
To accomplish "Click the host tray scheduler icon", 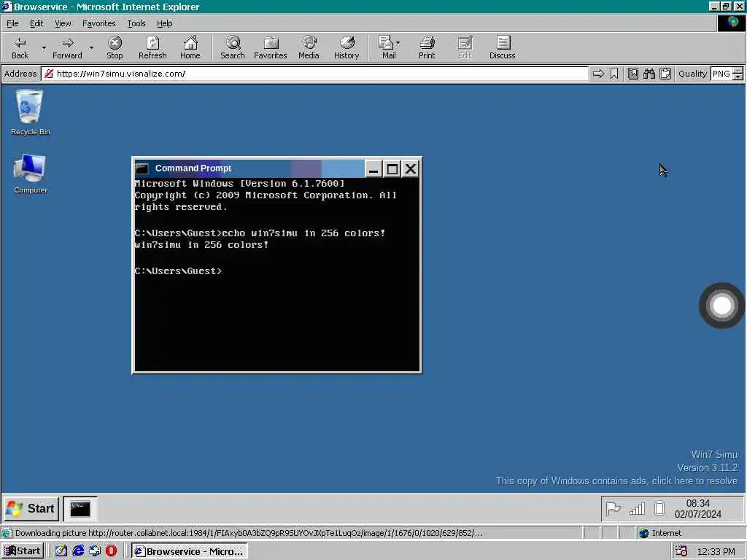I will (x=681, y=551).
